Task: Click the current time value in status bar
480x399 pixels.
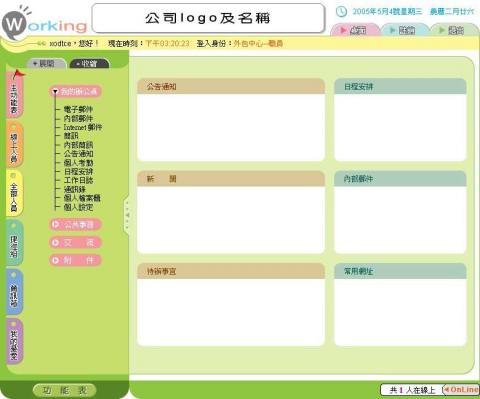Action: point(168,43)
